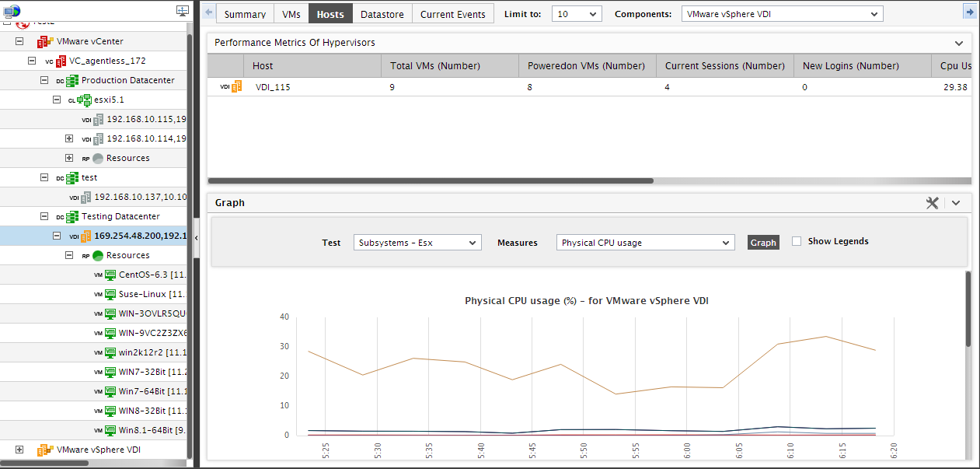The width and height of the screenshot is (980, 469).
Task: Open the Test dropdown showing Subsystems - Esx
Action: tap(417, 243)
